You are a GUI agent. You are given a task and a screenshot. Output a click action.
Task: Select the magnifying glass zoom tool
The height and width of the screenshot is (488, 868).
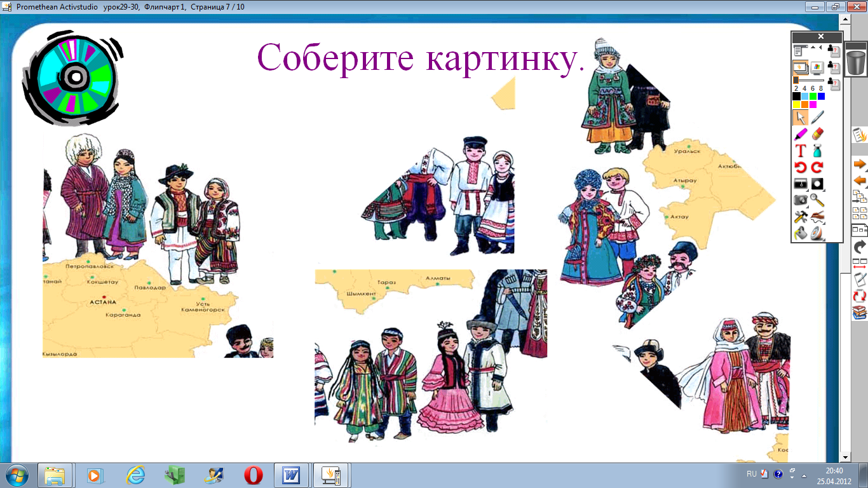817,200
